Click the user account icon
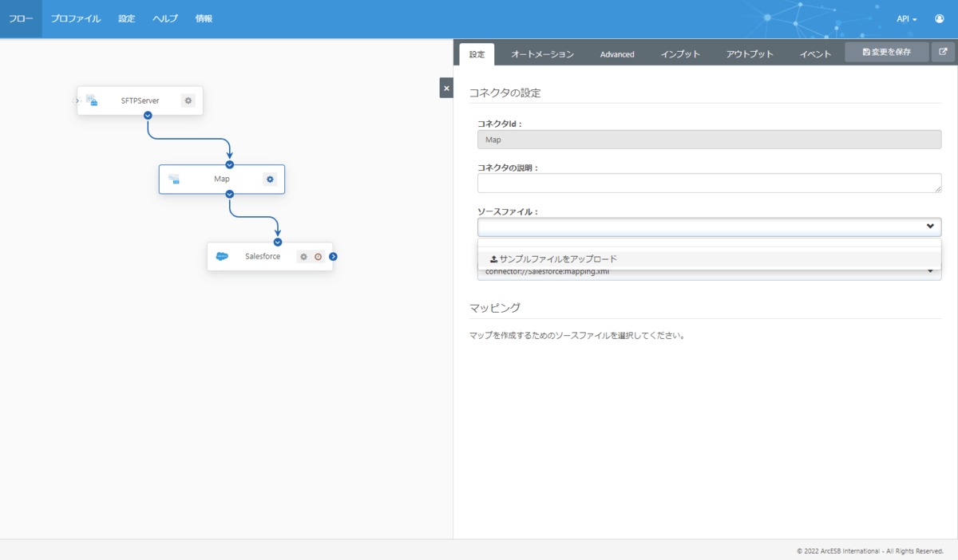The width and height of the screenshot is (958, 560). click(x=940, y=19)
